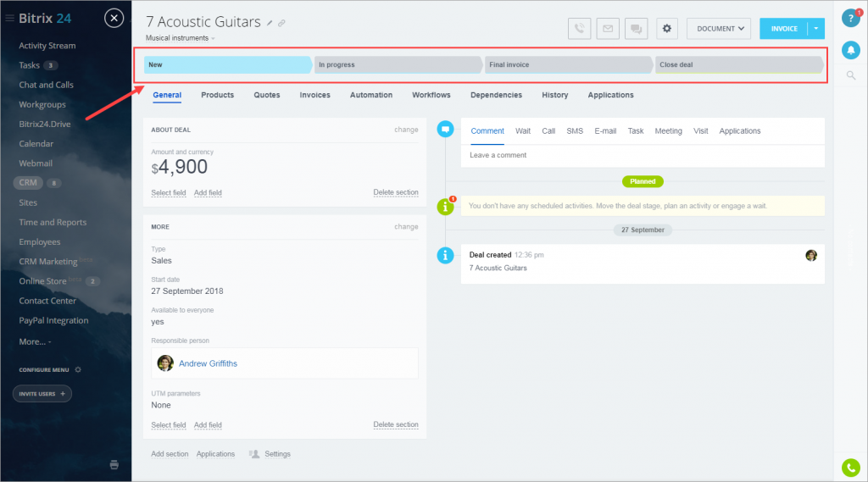The image size is (868, 482).
Task: Edit deal title with pencil icon
Action: [270, 23]
